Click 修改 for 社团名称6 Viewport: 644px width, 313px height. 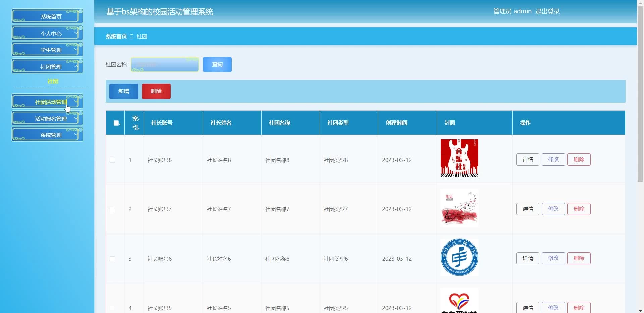(x=553, y=258)
